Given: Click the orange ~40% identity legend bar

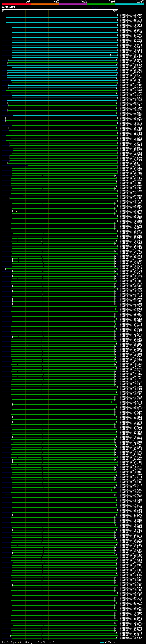Looking at the screenshot, I should [45, 4].
